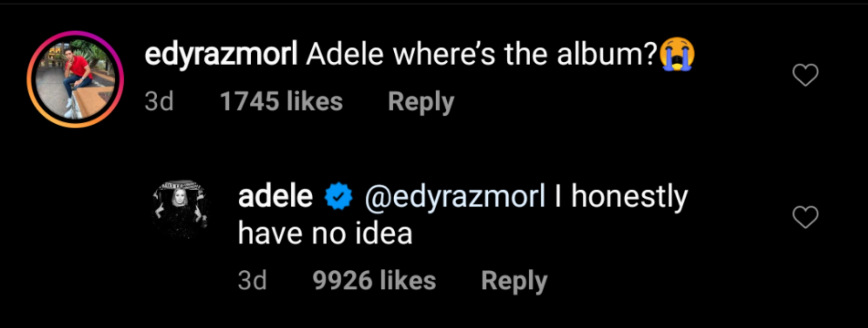Open the edyrazmorl username on the top comment

tap(221, 55)
